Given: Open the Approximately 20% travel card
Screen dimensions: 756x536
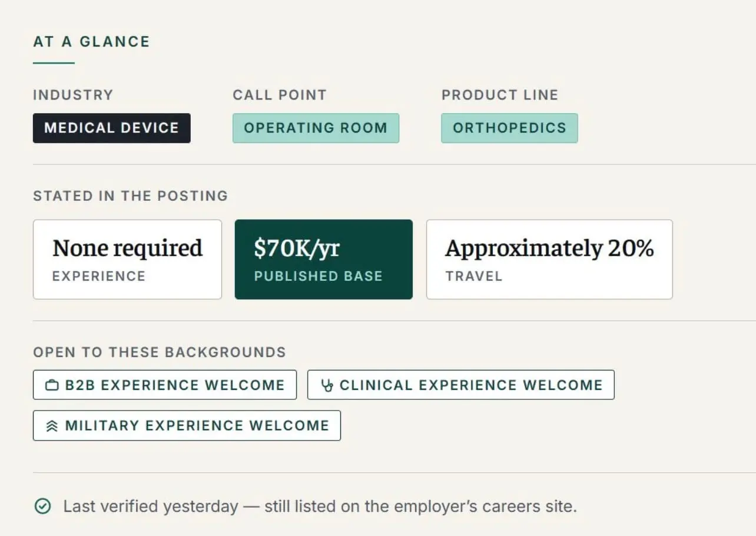Looking at the screenshot, I should 549,259.
